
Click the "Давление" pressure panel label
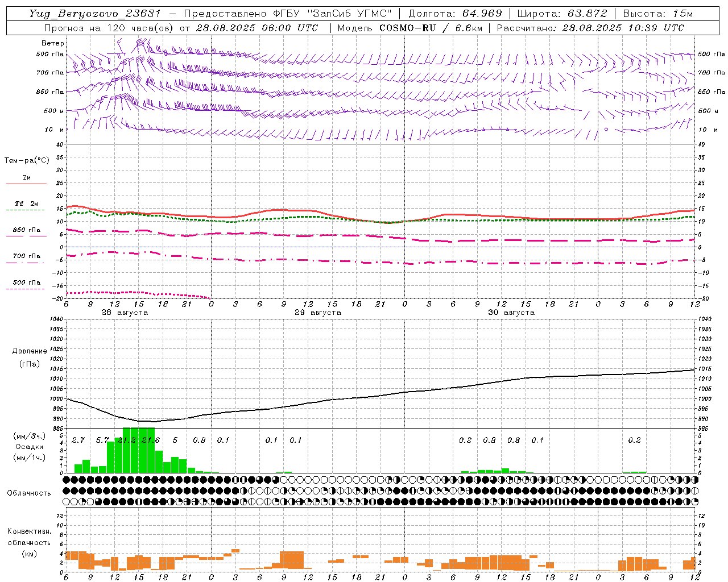(30, 351)
